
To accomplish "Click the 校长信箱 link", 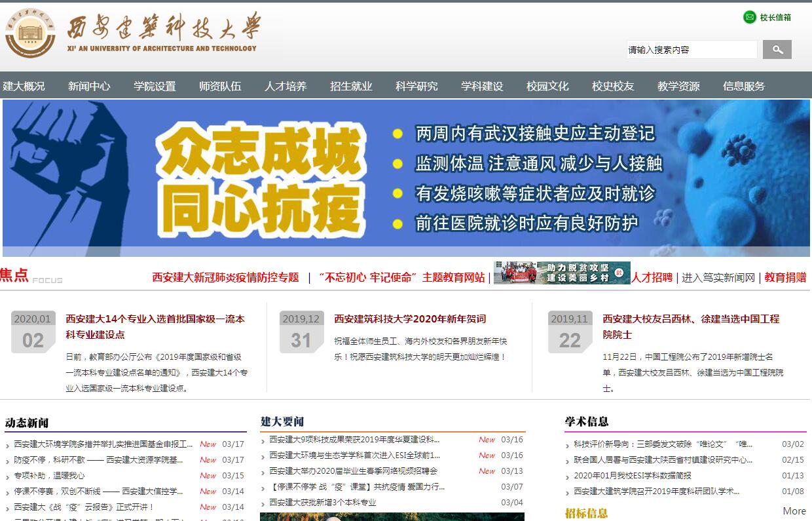I will 775,18.
